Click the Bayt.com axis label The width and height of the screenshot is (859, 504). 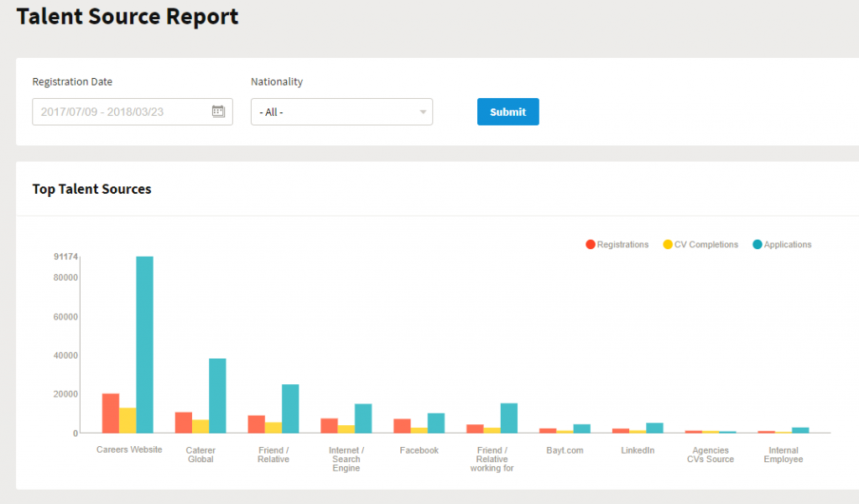(565, 450)
